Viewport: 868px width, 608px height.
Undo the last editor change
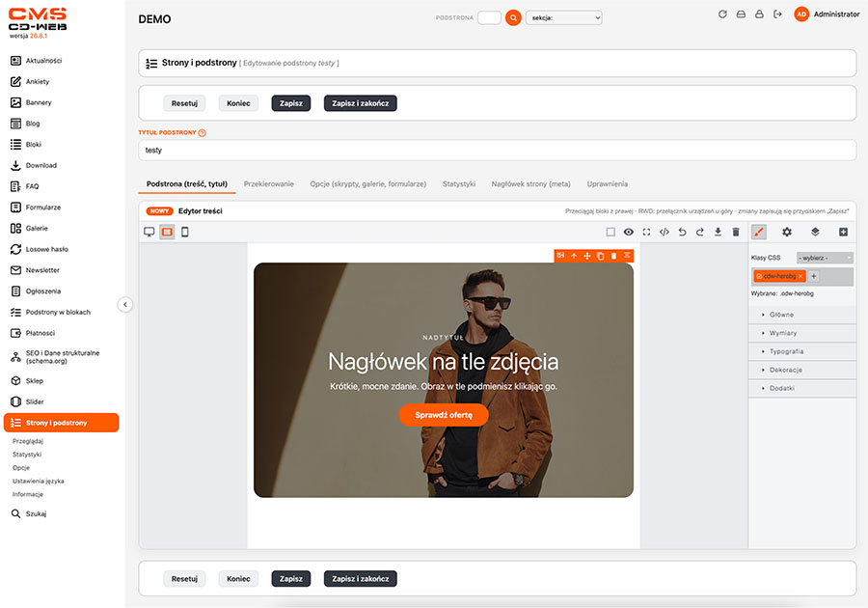682,232
